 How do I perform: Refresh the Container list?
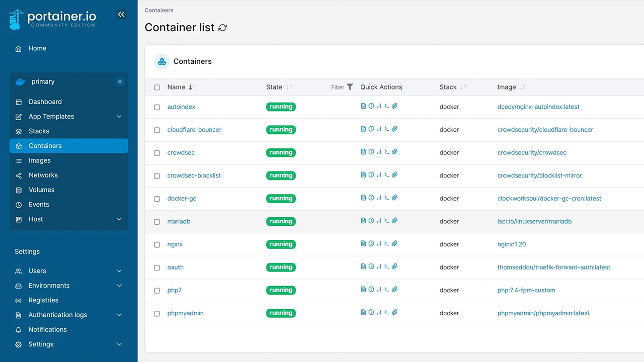coord(222,28)
